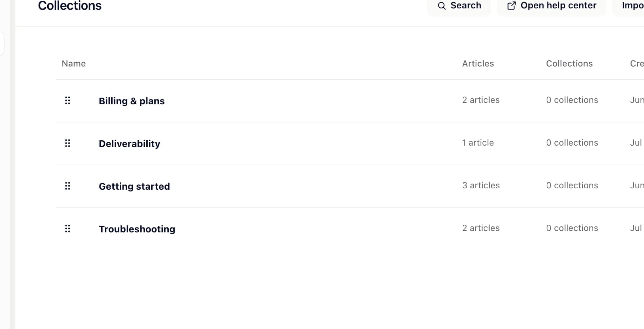This screenshot has height=329, width=644.
Task: Sort by the Collections column header
Action: tap(569, 63)
